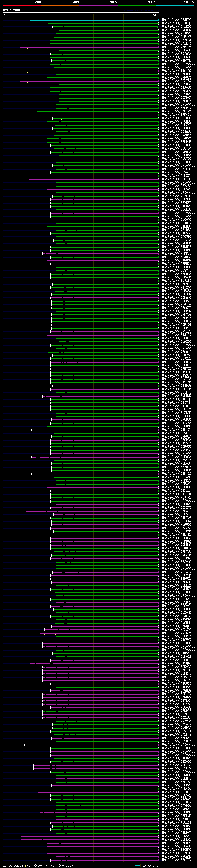Screen dimensions: 197x868
Task: Open the UniRef100_B1J2B9 hit
Action: click(176, 280)
